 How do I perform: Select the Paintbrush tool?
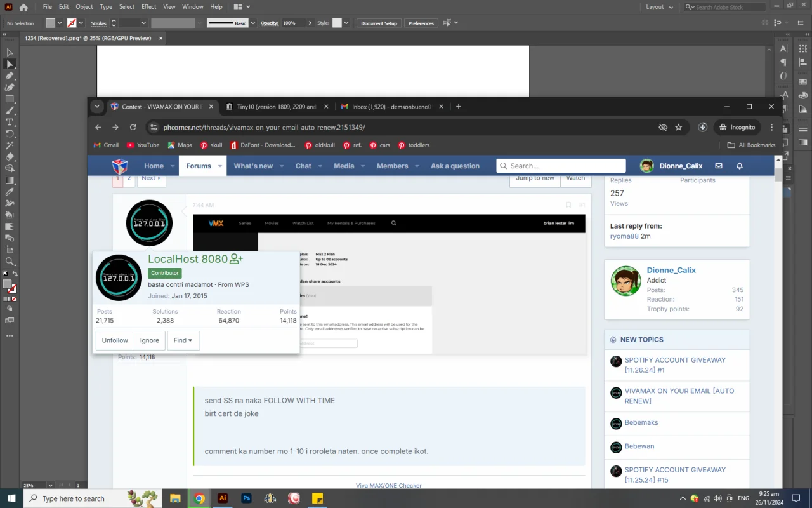point(10,110)
